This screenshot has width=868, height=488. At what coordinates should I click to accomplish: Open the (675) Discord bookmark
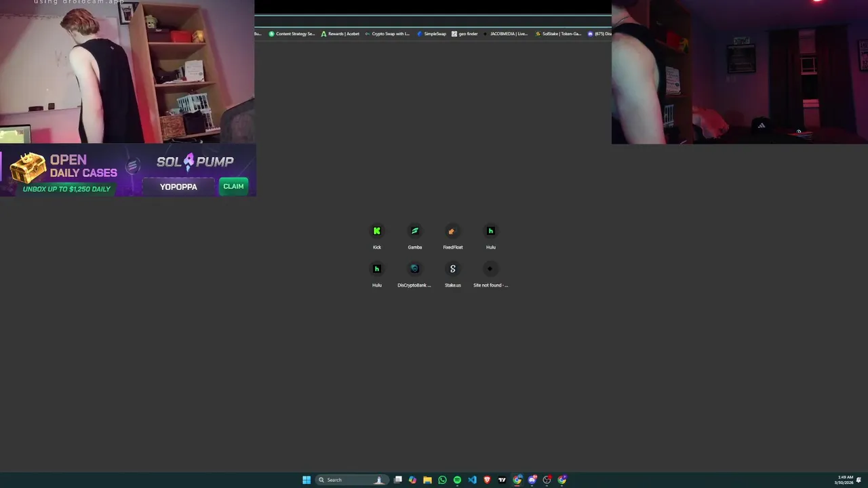click(599, 34)
